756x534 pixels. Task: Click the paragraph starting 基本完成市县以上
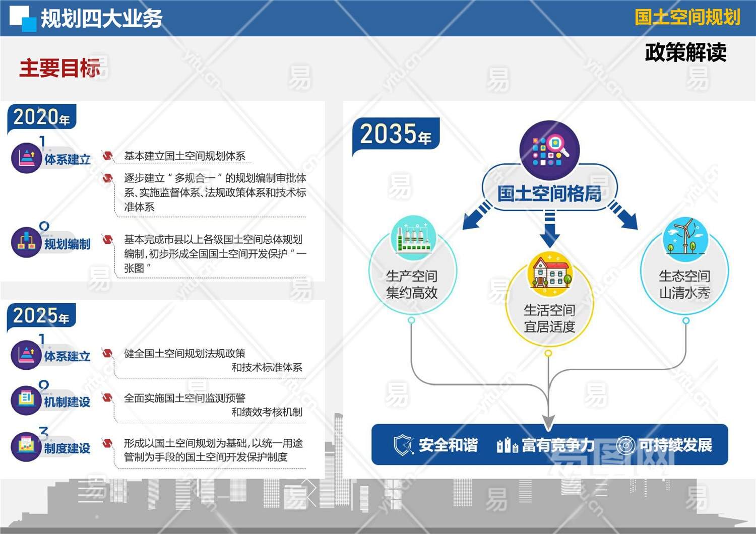pyautogui.click(x=215, y=254)
